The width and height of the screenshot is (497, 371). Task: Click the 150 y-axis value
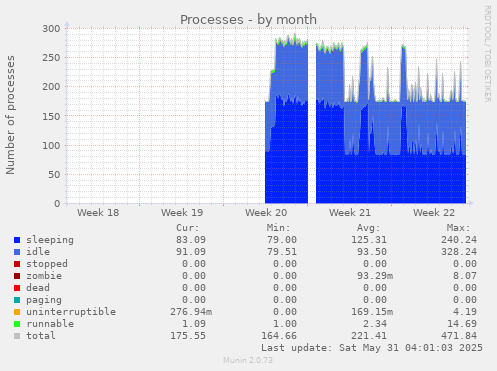tap(51, 116)
